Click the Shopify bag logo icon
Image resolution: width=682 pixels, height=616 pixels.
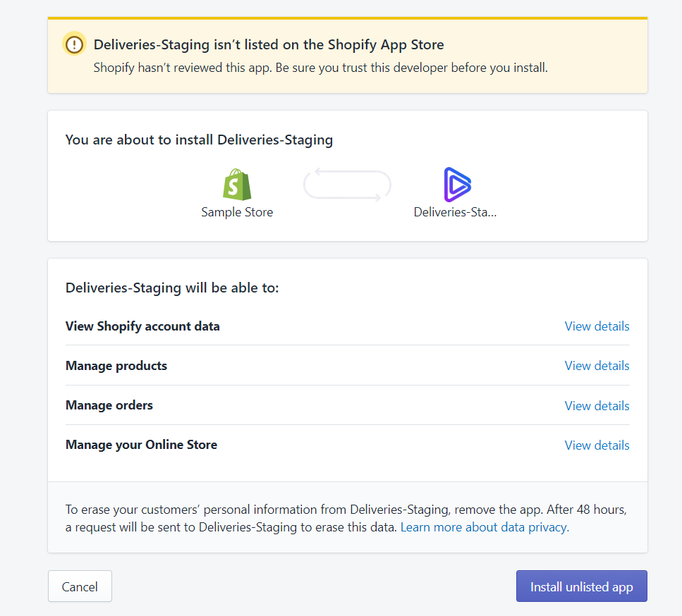click(237, 185)
